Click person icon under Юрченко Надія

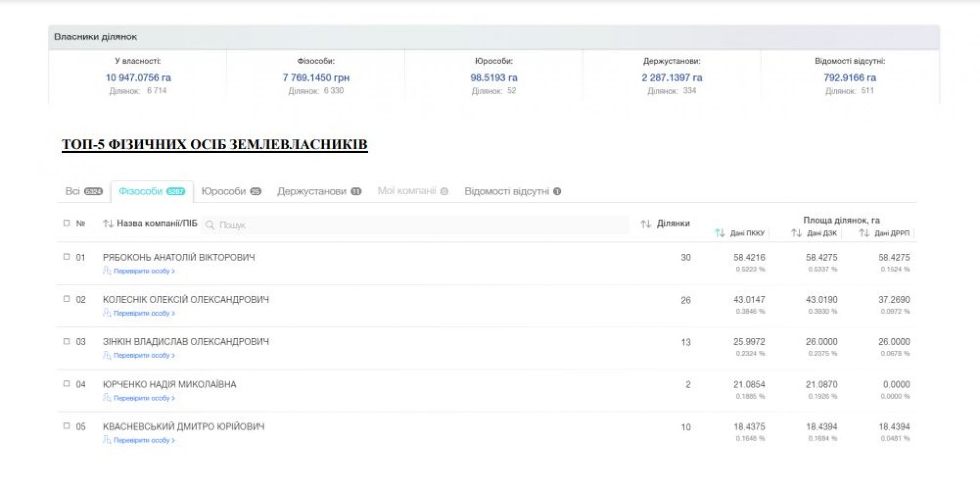(x=107, y=397)
